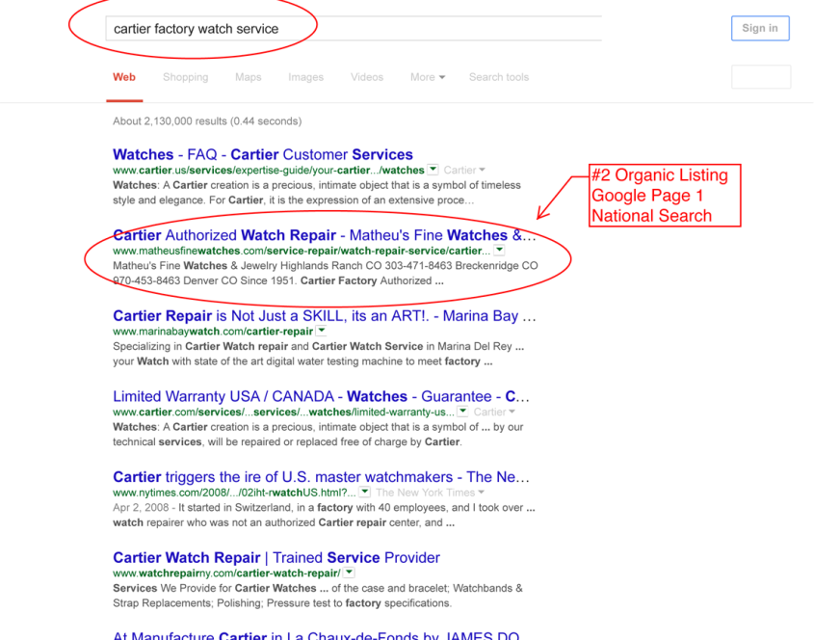This screenshot has height=640, width=840.
Task: Expand the green arrow beside cartier.us URL
Action: pos(433,170)
